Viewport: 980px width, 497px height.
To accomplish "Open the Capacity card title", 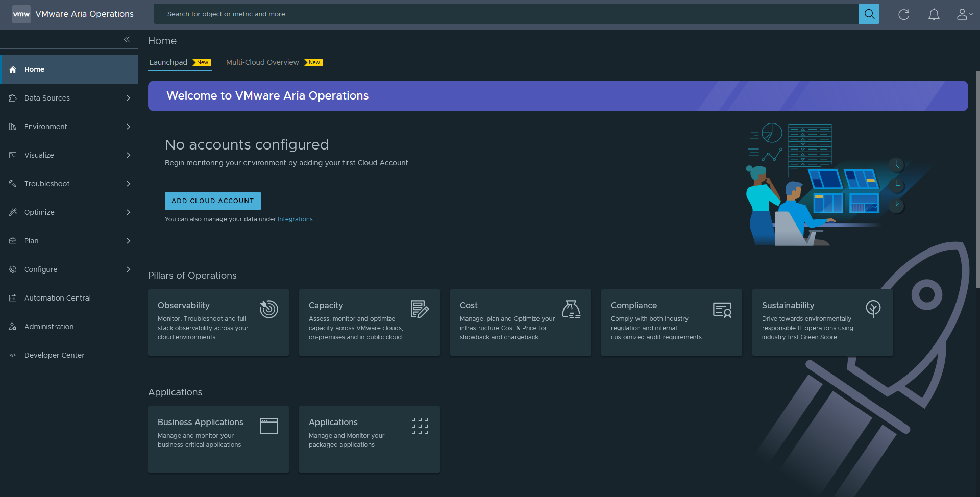I will (326, 305).
